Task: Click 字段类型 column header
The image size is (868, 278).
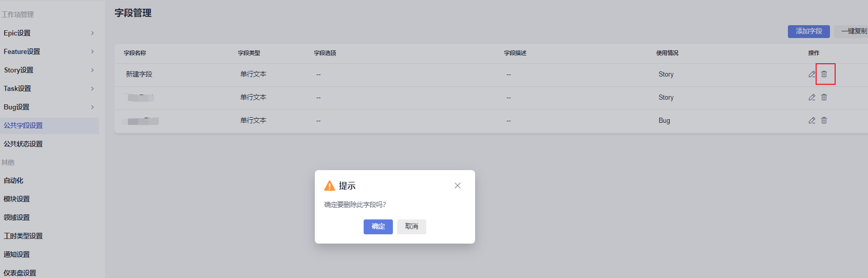Action: click(x=249, y=53)
